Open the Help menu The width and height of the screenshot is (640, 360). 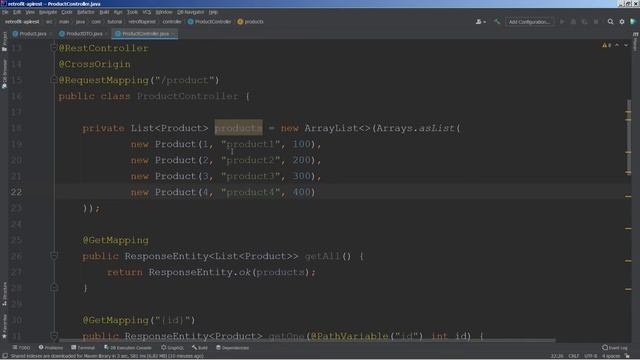pyautogui.click(x=213, y=12)
